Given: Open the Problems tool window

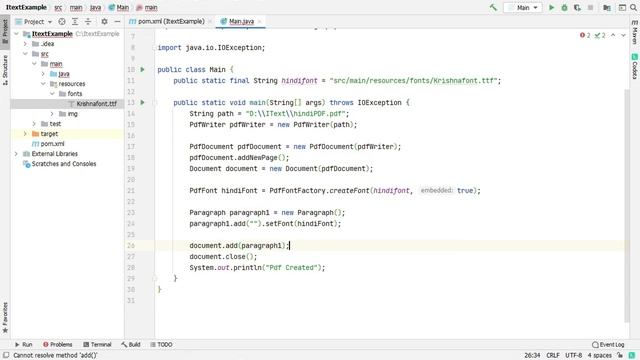Looking at the screenshot, I should [x=58, y=344].
